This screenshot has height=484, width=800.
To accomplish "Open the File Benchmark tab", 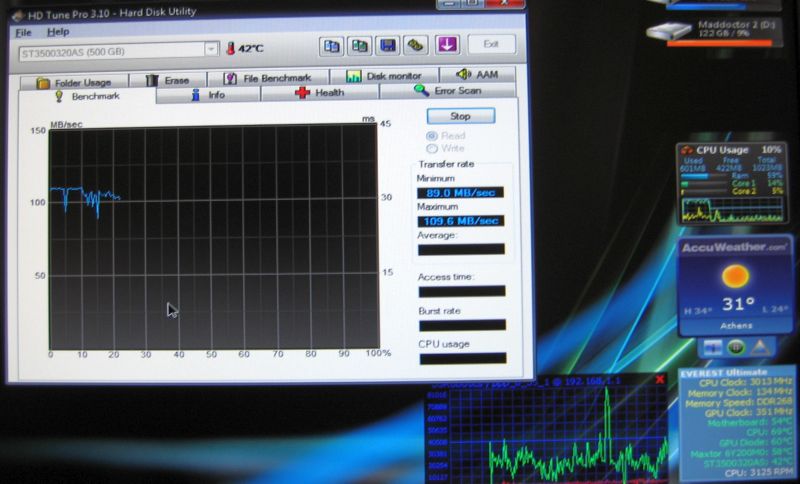I will pyautogui.click(x=267, y=79).
